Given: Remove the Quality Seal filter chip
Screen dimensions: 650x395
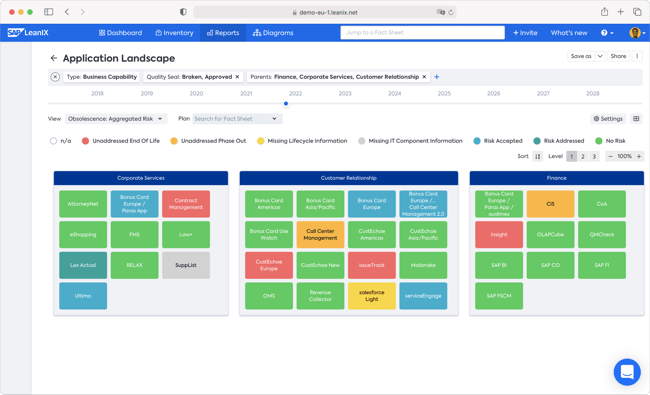Looking at the screenshot, I should click(237, 77).
